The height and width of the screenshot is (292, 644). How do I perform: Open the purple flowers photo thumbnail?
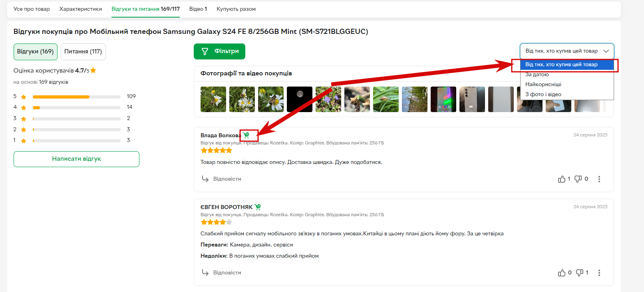click(328, 99)
